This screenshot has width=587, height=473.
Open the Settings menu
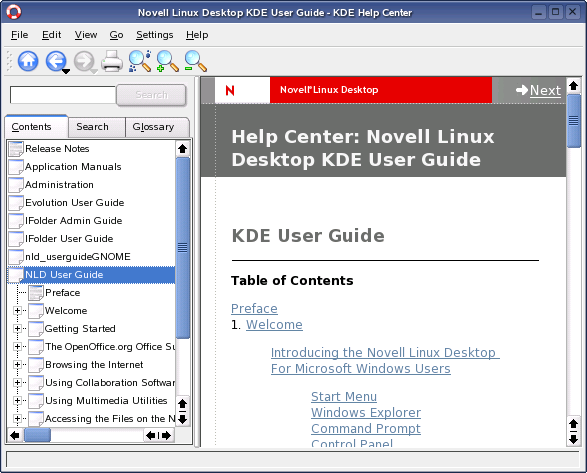tap(155, 35)
